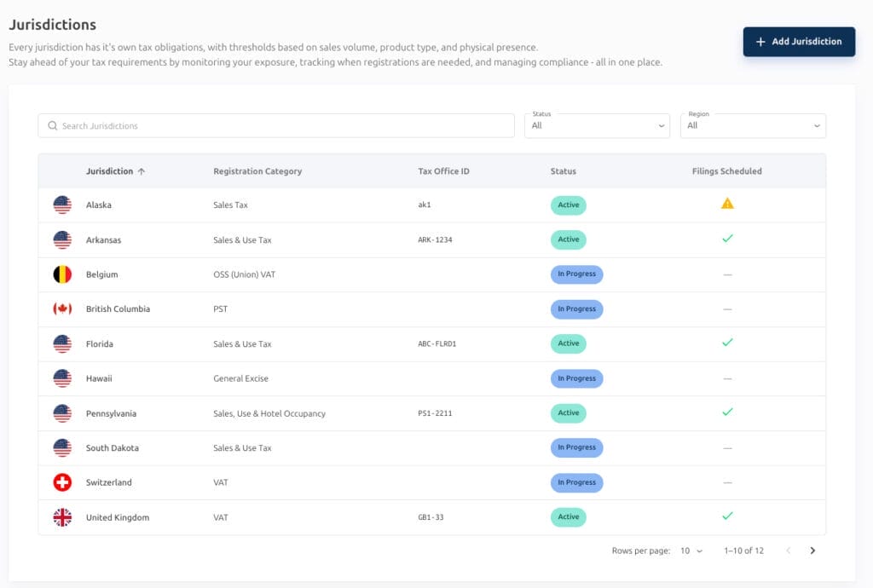
Task: Sort by the Status column header
Action: 563,171
